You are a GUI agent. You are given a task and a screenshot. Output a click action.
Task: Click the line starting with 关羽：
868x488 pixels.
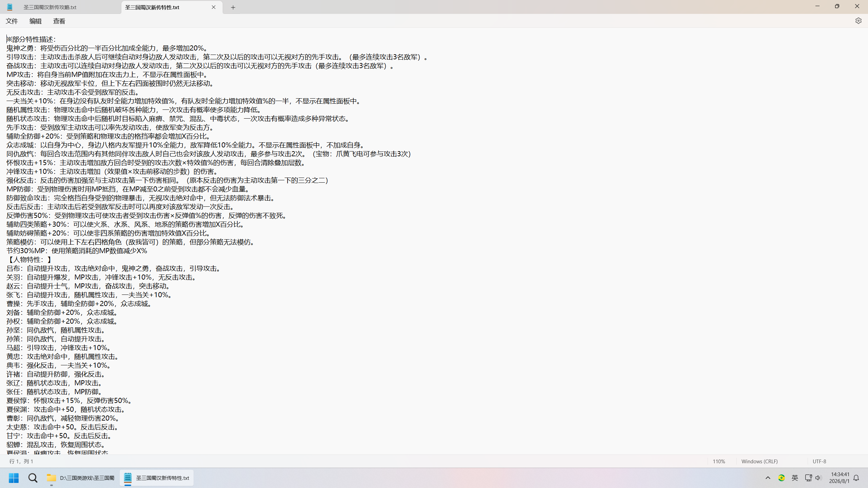(102, 277)
